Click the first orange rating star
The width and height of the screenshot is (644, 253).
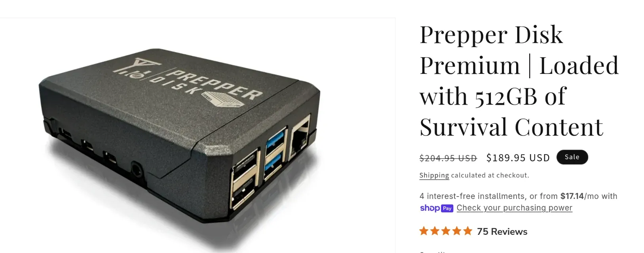424,231
